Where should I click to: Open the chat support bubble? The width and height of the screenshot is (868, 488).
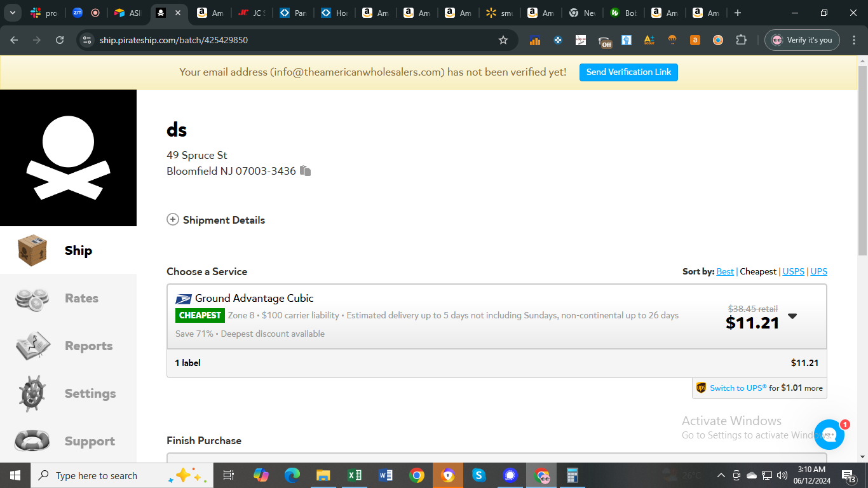click(829, 435)
